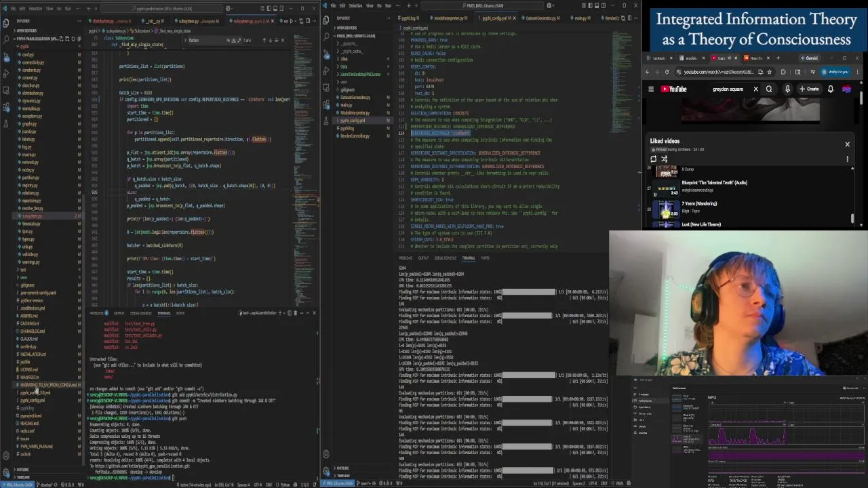The width and height of the screenshot is (868, 488).
Task: Reload the YouTube page in Chrome
Action: tap(667, 72)
